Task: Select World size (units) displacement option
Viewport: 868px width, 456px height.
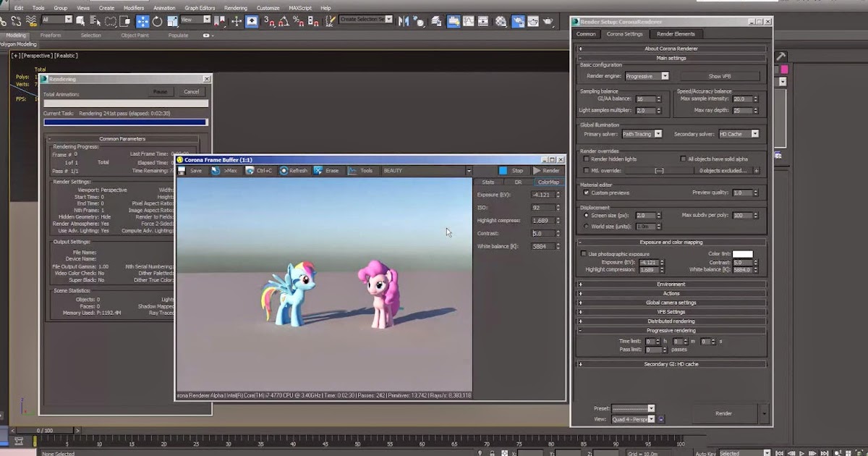Action: tap(586, 226)
